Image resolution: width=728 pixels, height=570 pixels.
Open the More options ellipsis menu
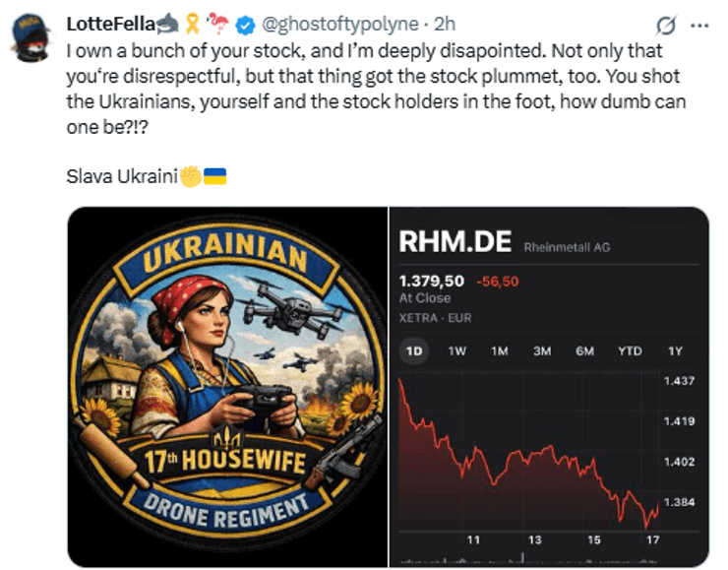point(699,24)
